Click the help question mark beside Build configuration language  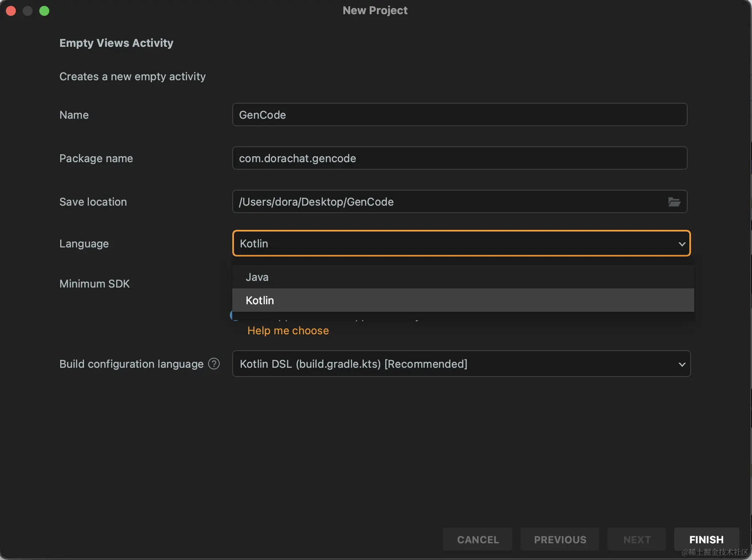point(214,364)
